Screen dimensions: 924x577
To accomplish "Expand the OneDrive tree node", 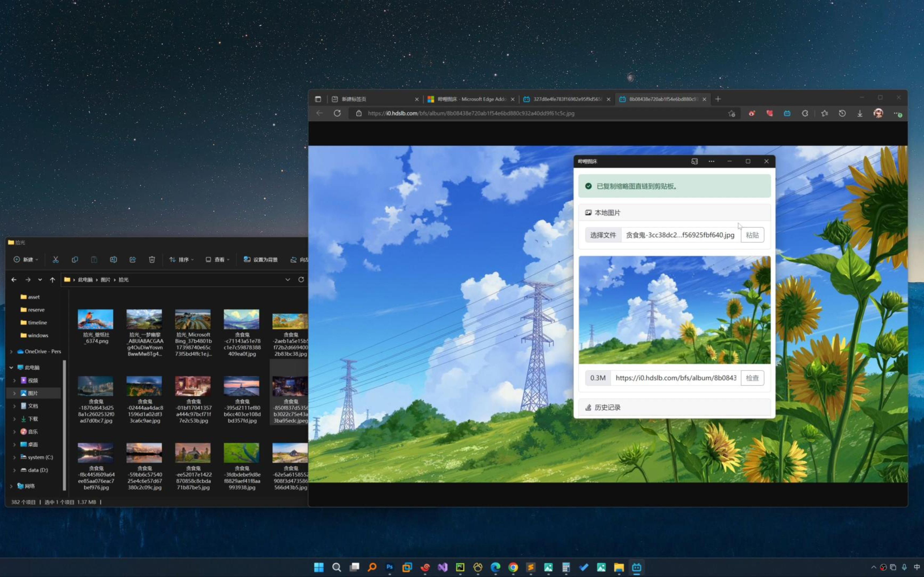I will tap(11, 352).
